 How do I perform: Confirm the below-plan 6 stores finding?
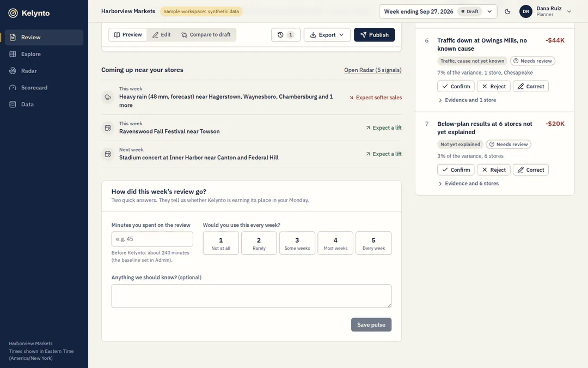[456, 170]
